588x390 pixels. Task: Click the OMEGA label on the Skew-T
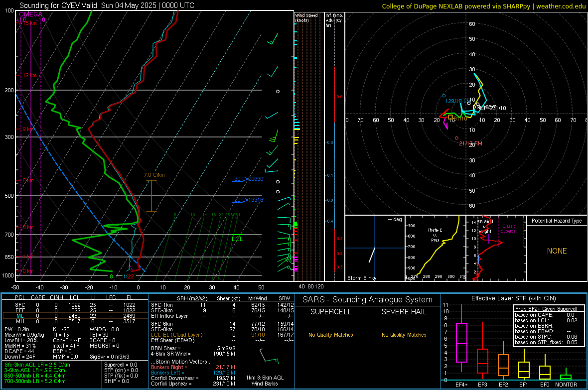[31, 14]
